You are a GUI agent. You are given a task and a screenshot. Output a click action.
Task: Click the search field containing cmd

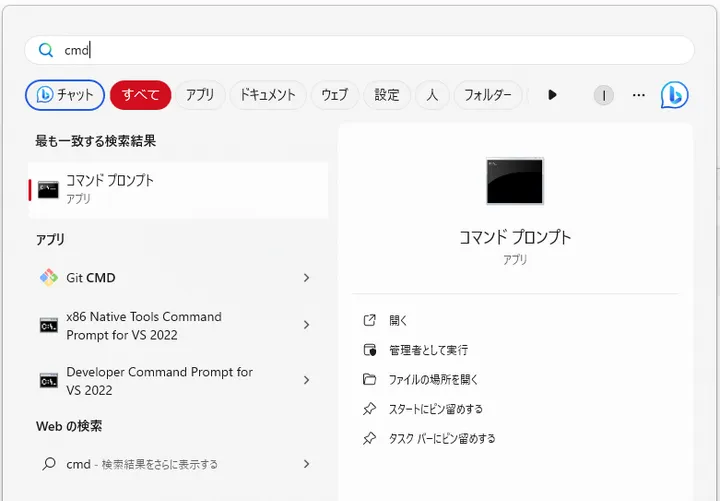point(359,50)
